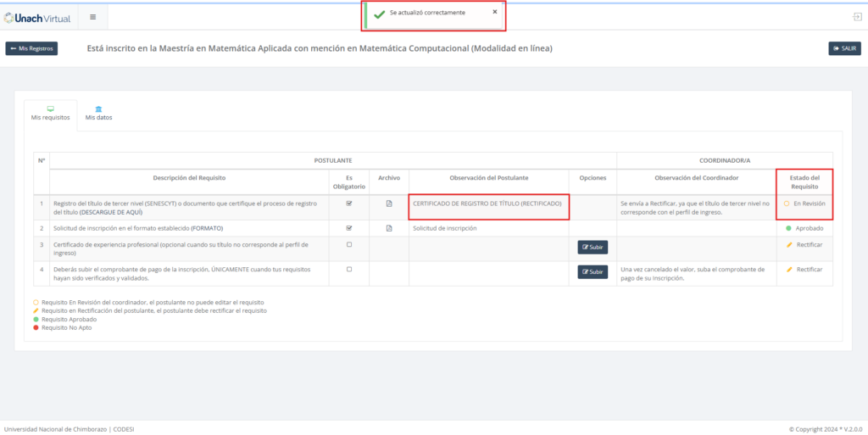Open the file icon for requirement 1
This screenshot has width=868, height=435.
[x=389, y=204]
